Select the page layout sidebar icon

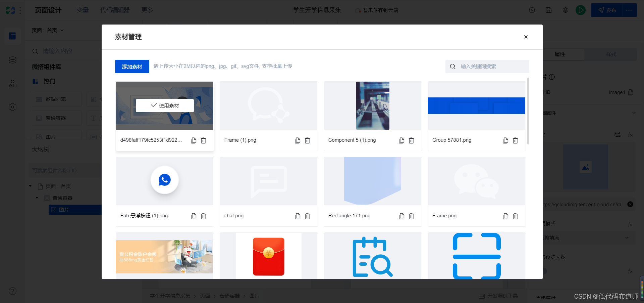pos(12,36)
